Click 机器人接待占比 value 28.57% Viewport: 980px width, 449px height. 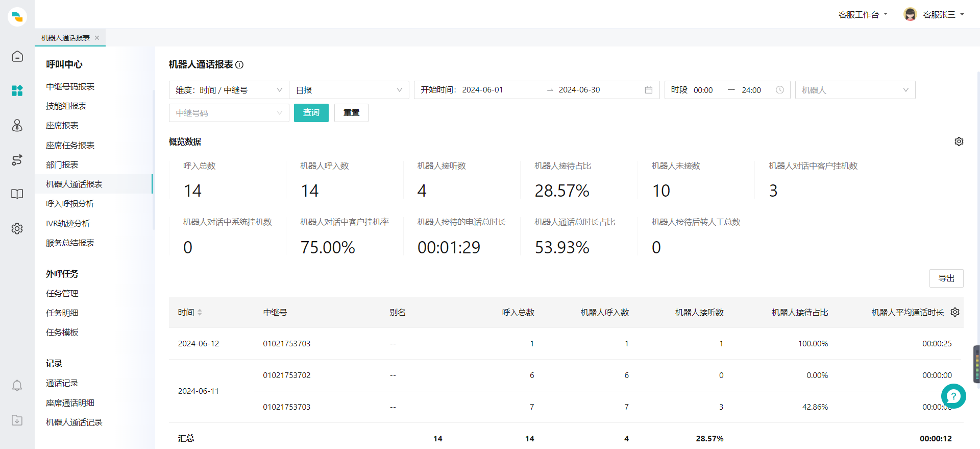(562, 191)
